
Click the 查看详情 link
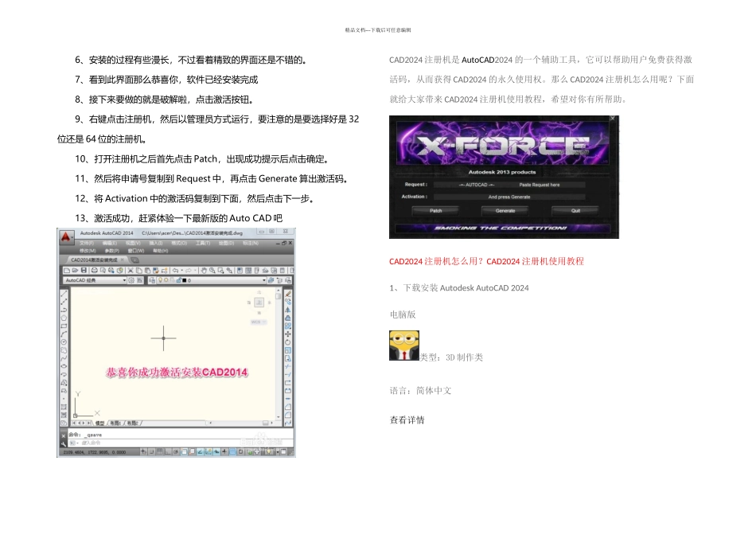tap(407, 420)
